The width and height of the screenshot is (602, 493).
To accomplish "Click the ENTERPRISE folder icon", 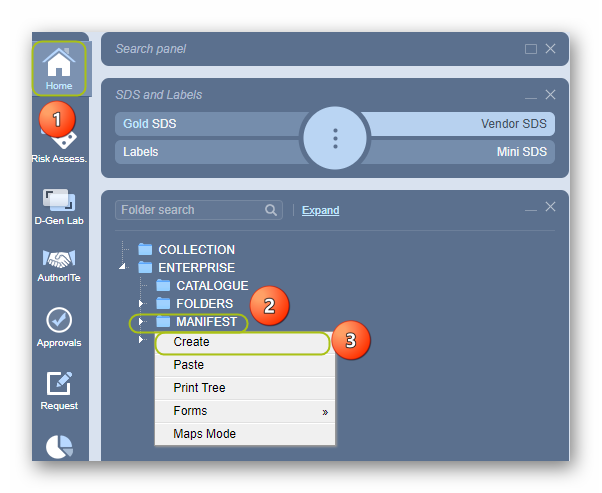I will click(x=145, y=267).
